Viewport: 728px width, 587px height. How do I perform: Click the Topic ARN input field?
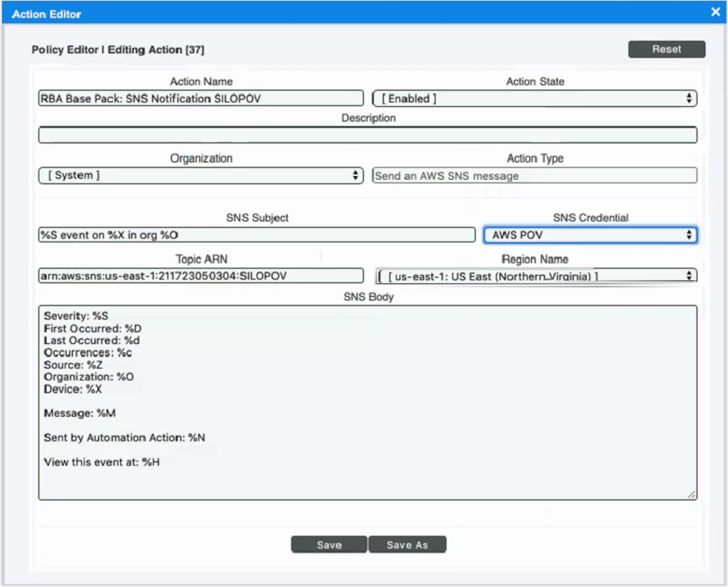pyautogui.click(x=200, y=276)
